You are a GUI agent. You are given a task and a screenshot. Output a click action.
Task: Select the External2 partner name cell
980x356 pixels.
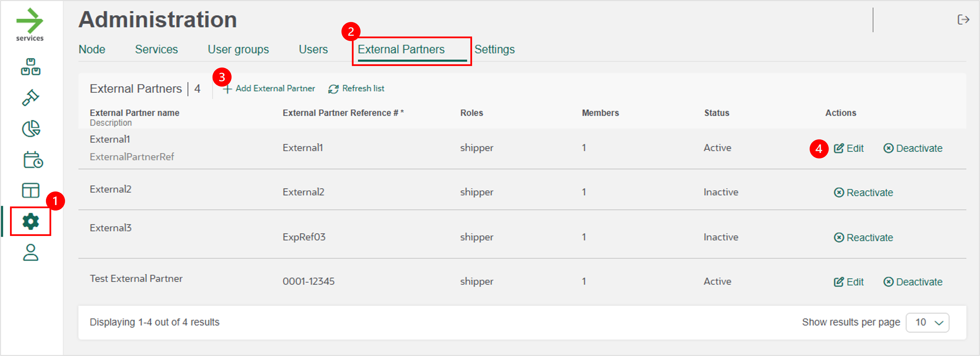tap(110, 189)
